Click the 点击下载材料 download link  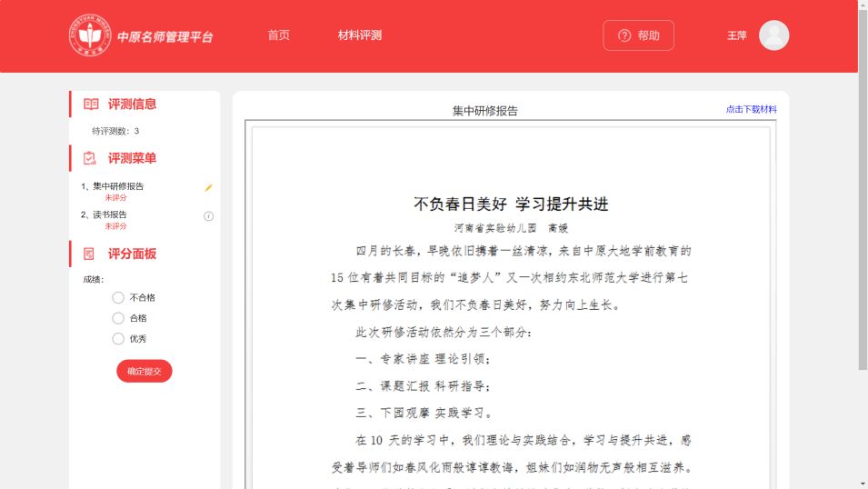(751, 109)
